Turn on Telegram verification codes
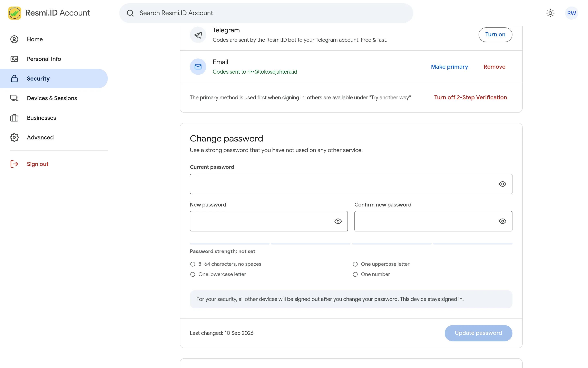 [495, 35]
